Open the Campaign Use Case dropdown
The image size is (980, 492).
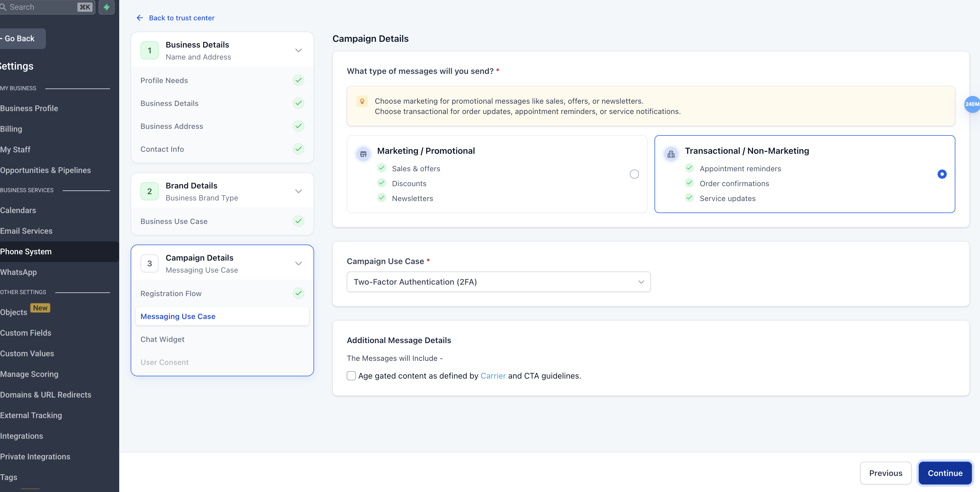(x=498, y=282)
